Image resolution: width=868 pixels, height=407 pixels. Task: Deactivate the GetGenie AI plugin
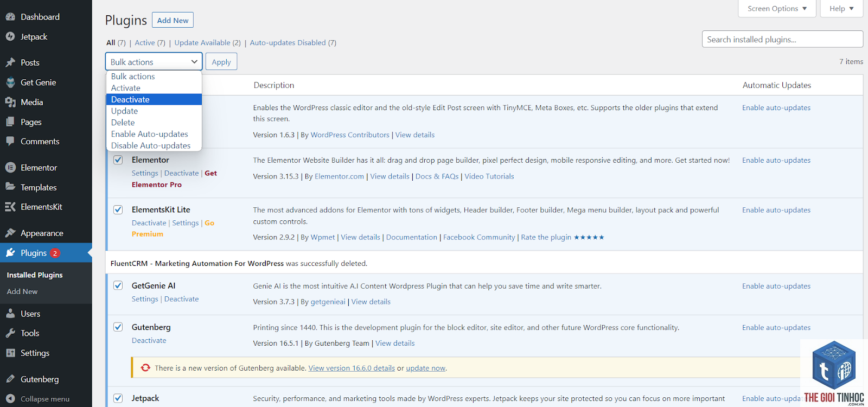coord(181,299)
